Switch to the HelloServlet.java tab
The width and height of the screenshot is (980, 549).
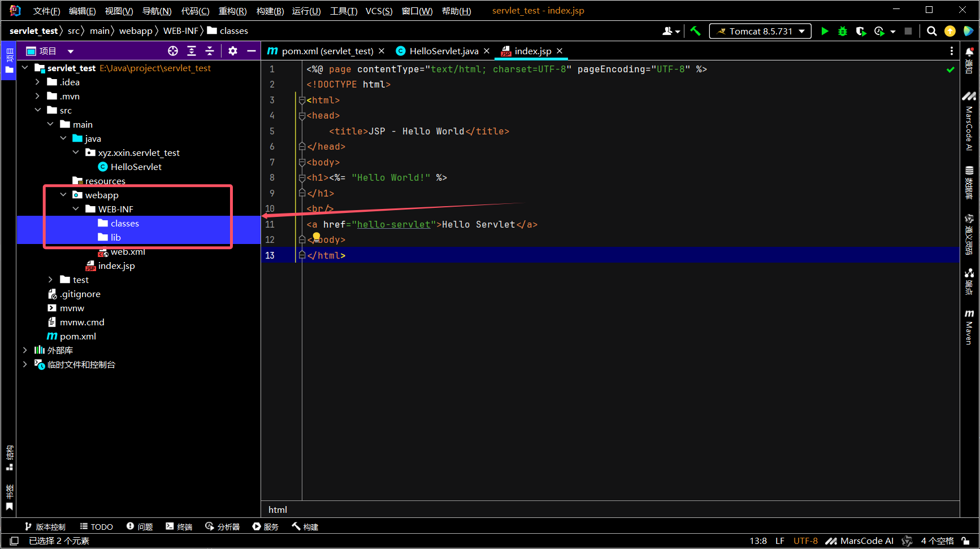coord(443,51)
